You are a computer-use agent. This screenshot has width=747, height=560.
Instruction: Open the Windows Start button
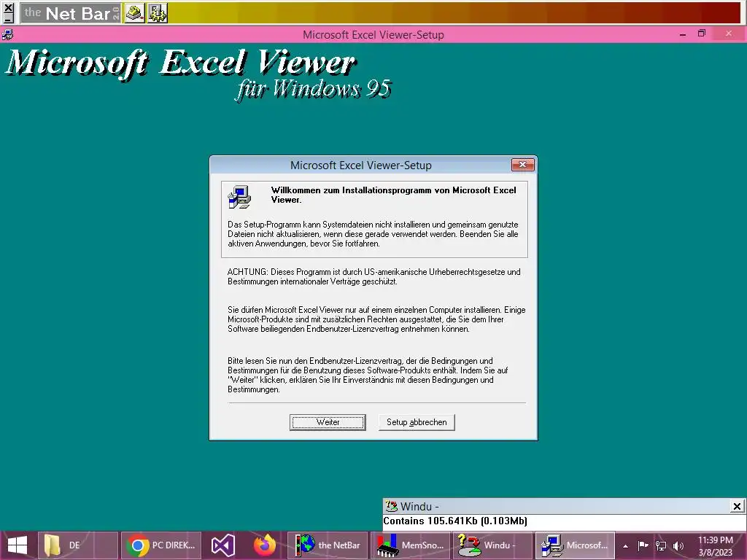pyautogui.click(x=18, y=545)
